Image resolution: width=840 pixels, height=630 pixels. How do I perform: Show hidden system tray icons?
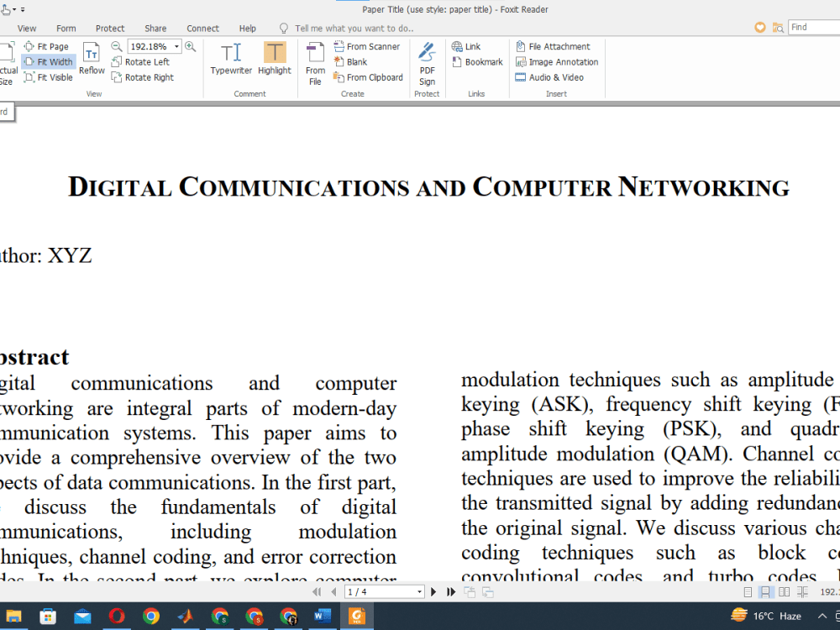822,616
